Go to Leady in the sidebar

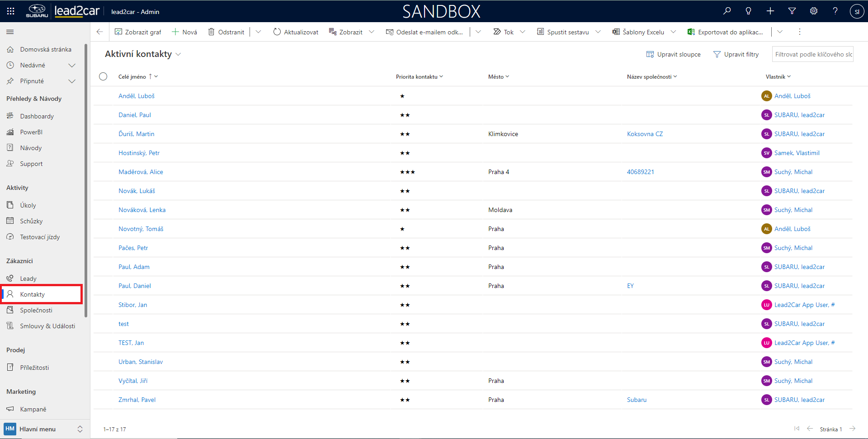click(x=28, y=279)
